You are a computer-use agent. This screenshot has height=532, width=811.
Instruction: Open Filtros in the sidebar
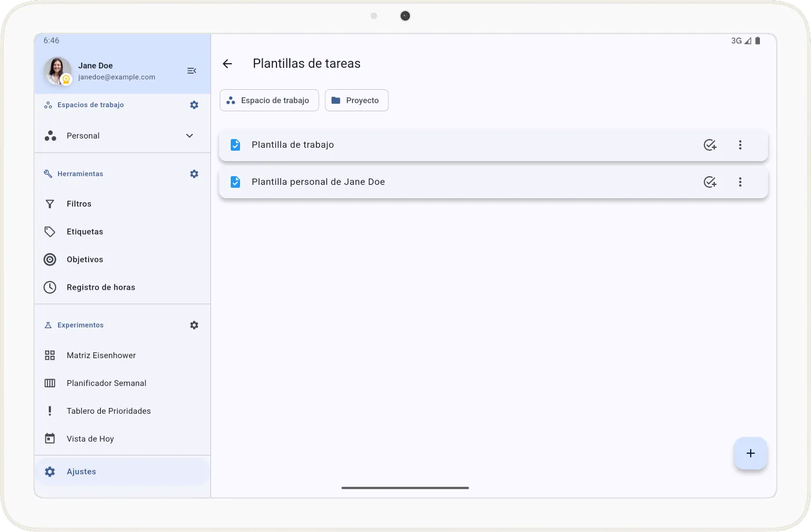pyautogui.click(x=122, y=204)
